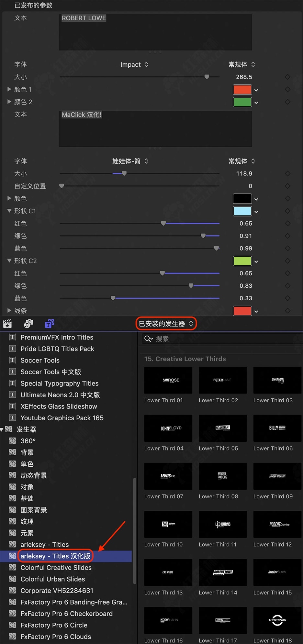Screen dimensions: 303x644
Task: Select the Lower Third 14 thumbnail
Action: click(223, 572)
